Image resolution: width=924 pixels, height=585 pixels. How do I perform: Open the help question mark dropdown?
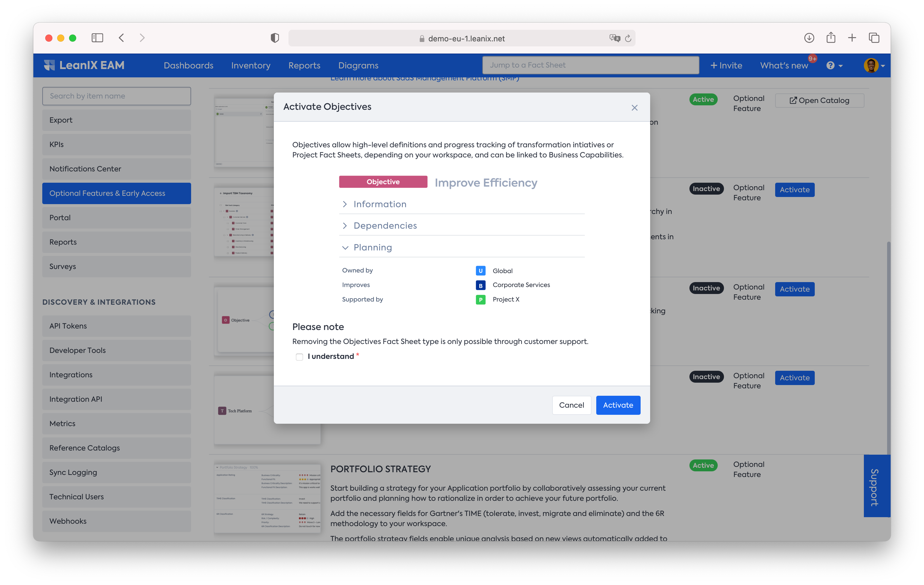tap(834, 65)
